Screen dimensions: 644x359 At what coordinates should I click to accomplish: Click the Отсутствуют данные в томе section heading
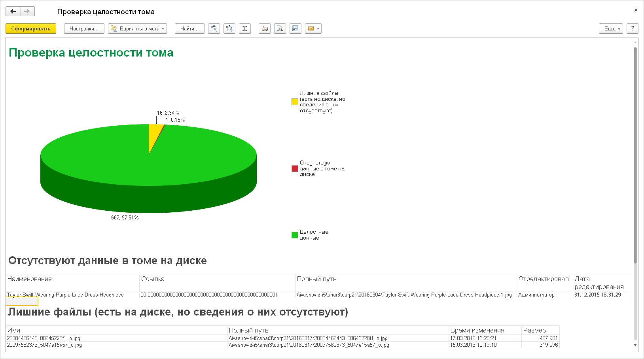click(x=107, y=261)
